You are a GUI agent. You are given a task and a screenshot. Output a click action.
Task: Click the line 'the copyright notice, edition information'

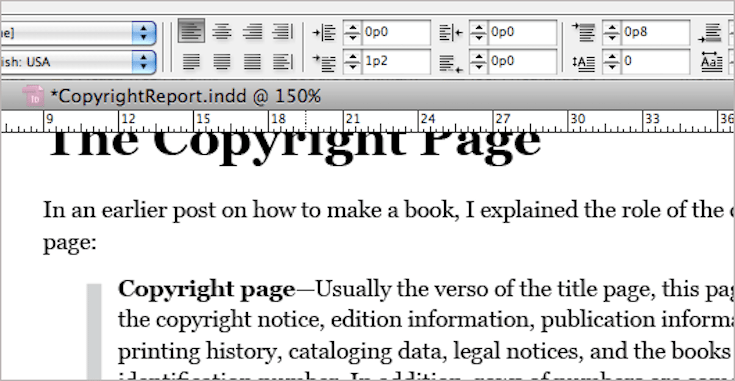[x=426, y=321]
